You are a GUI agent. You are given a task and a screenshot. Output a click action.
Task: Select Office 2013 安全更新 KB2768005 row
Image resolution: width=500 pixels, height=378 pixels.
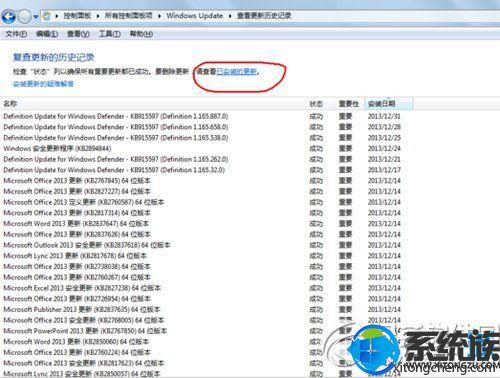(84, 320)
